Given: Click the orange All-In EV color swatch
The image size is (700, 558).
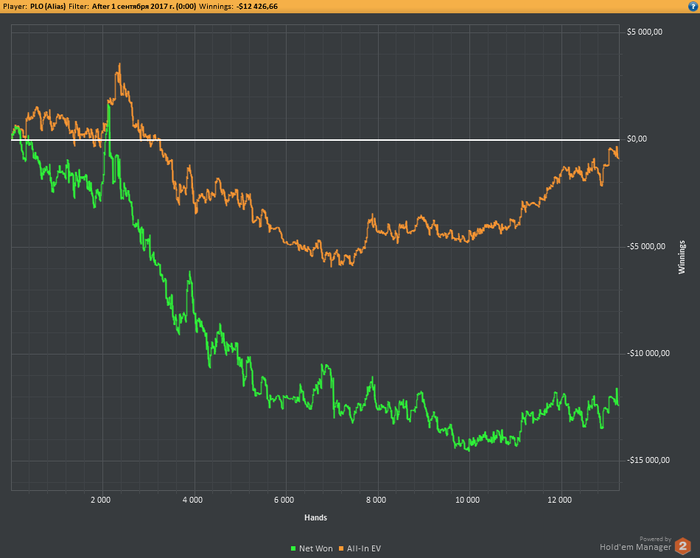Looking at the screenshot, I should [x=342, y=549].
